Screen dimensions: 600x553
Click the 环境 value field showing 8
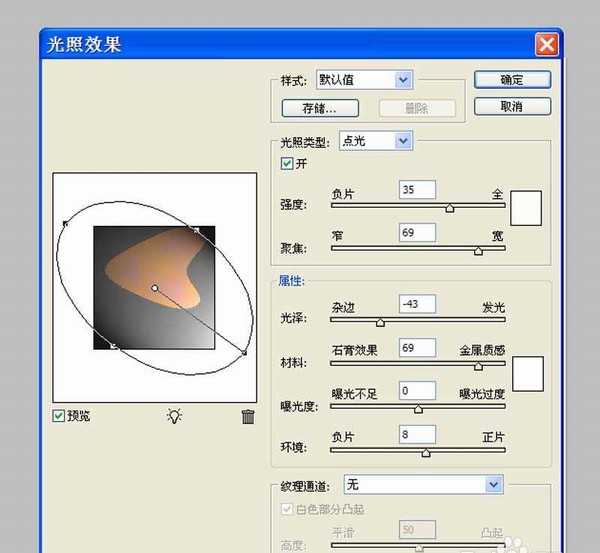pyautogui.click(x=417, y=434)
